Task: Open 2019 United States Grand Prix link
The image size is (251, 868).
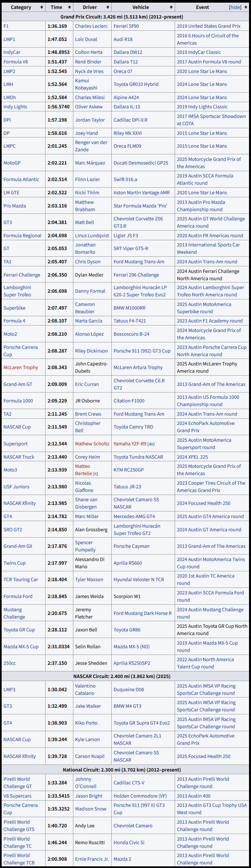Action: point(208,26)
